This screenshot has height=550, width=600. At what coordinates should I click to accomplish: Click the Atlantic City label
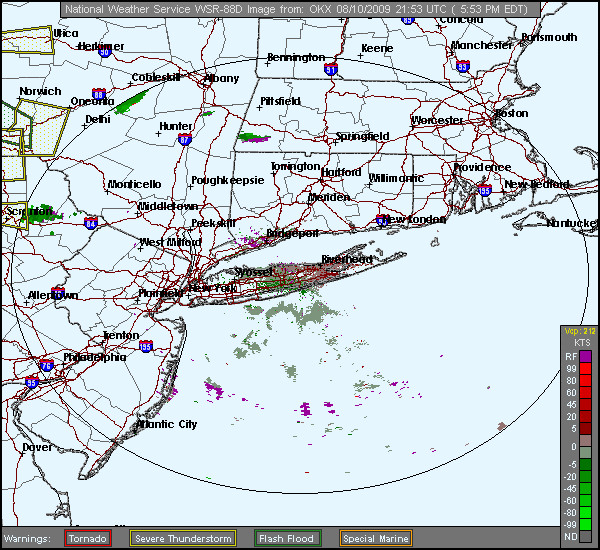pos(166,424)
